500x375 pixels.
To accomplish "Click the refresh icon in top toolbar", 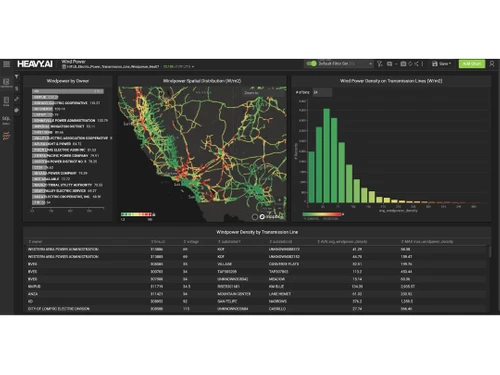I will [410, 64].
